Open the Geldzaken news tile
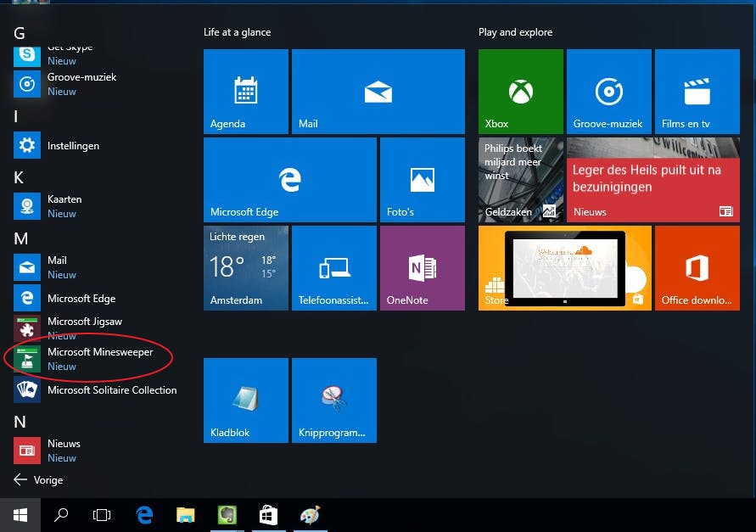This screenshot has width=756, height=532. coord(521,179)
